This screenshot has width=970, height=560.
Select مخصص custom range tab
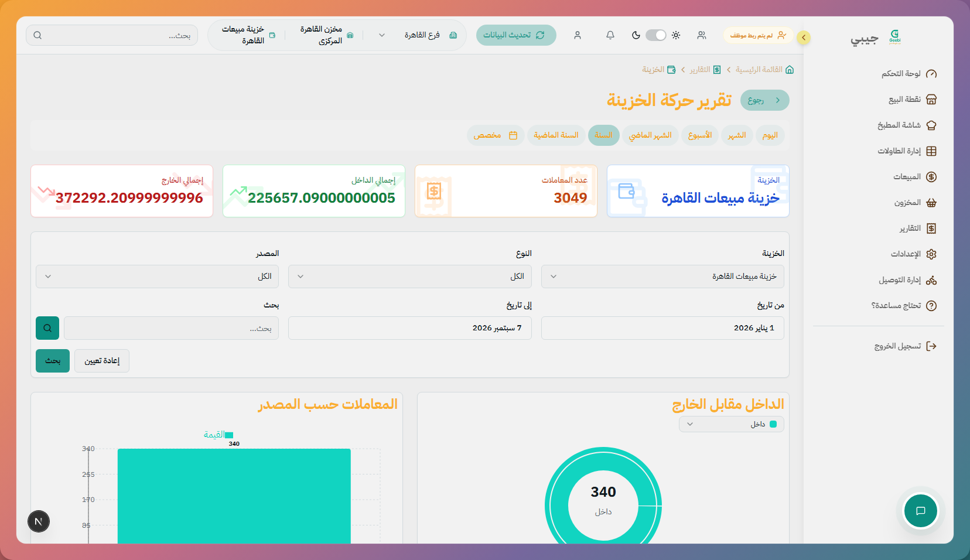496,135
